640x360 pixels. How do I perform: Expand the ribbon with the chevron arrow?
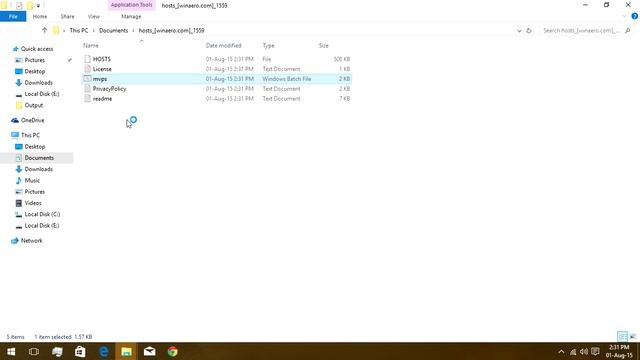tap(624, 16)
